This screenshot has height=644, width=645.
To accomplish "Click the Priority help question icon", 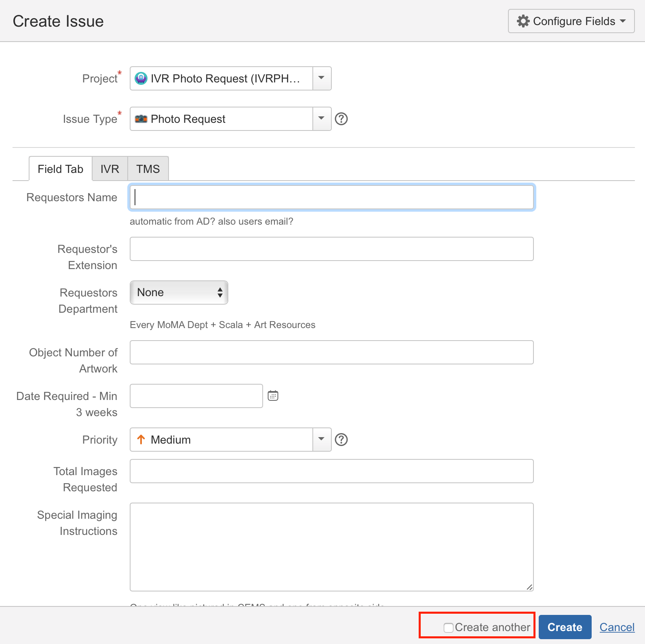I will point(341,440).
